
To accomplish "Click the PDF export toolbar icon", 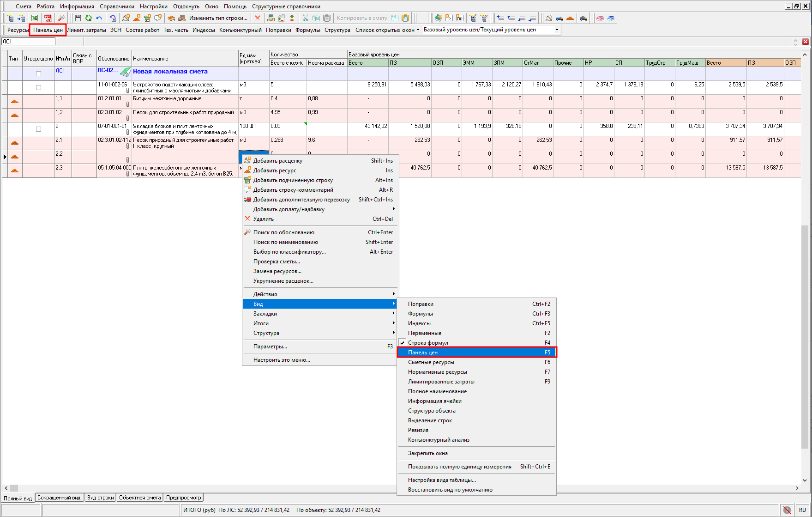I will tap(48, 18).
